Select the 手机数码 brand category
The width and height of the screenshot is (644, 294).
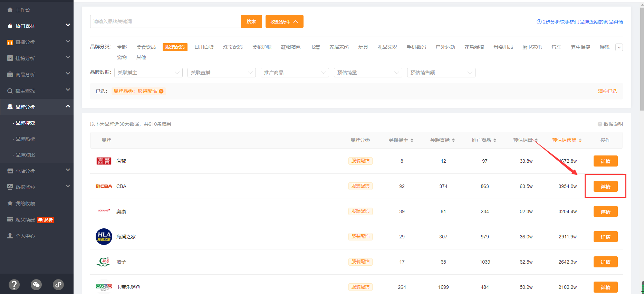(416, 47)
